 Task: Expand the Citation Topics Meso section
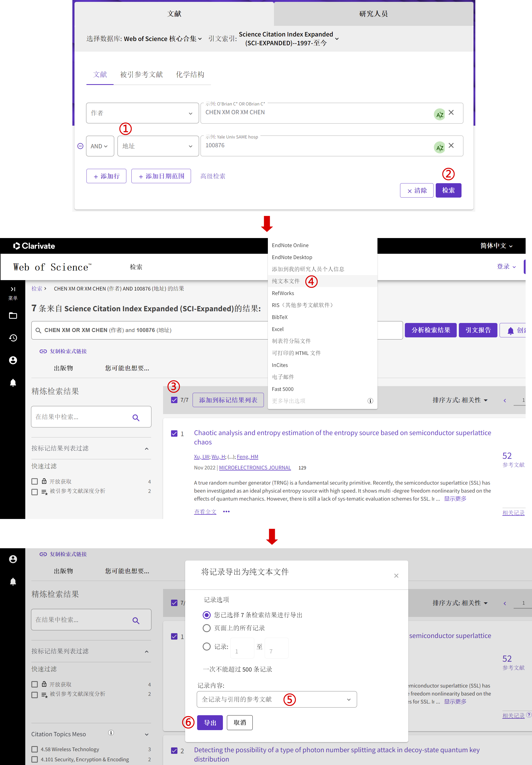click(147, 734)
